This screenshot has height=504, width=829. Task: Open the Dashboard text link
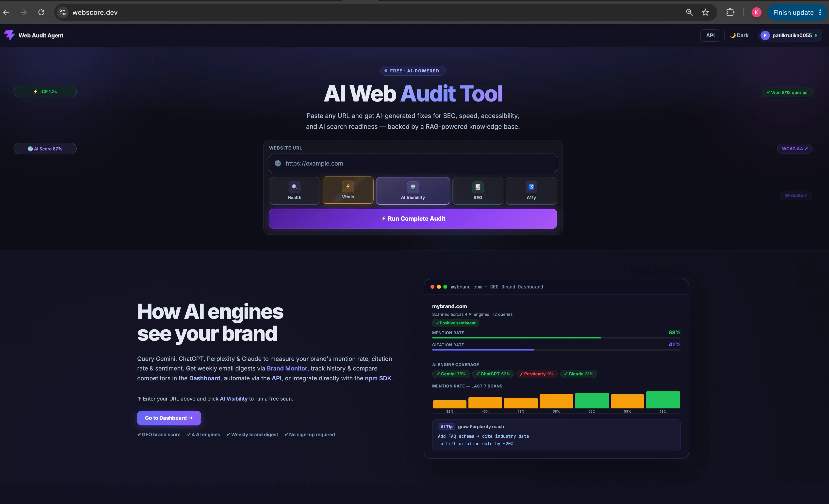coord(205,378)
